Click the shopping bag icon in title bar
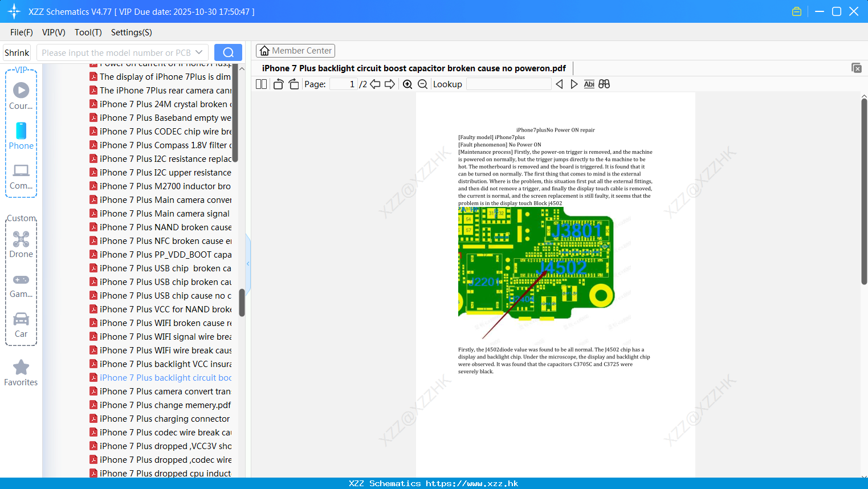 pyautogui.click(x=797, y=11)
